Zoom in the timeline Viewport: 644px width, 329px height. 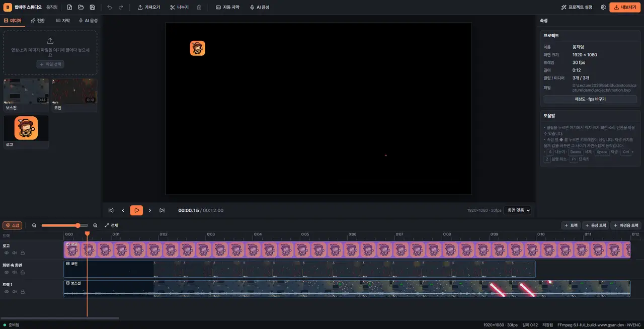tap(95, 225)
